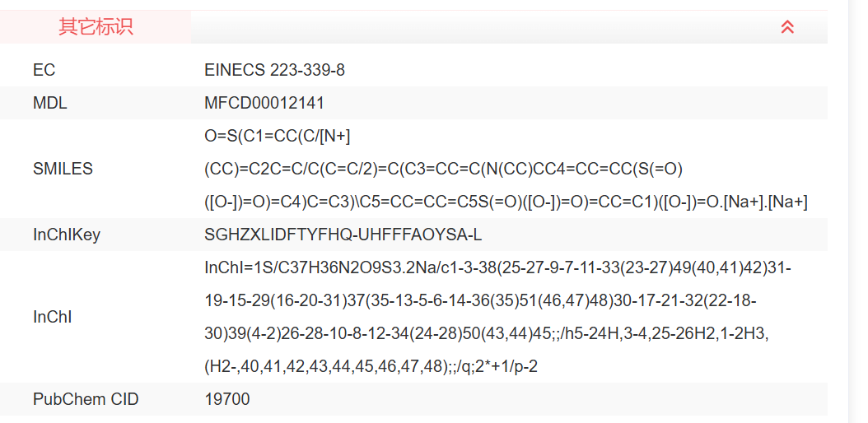Click the SMILES line ending with [Na+].[Na+]
The height and width of the screenshot is (423, 868).
point(506,202)
